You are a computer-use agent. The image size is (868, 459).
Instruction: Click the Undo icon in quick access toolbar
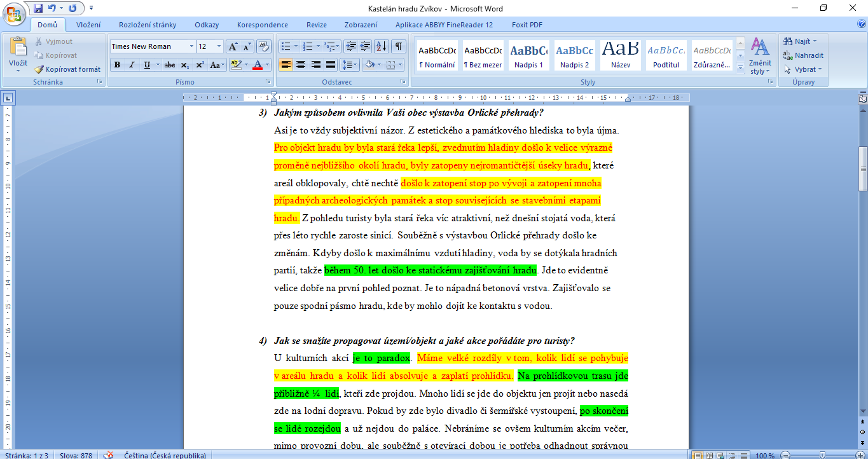pos(52,8)
